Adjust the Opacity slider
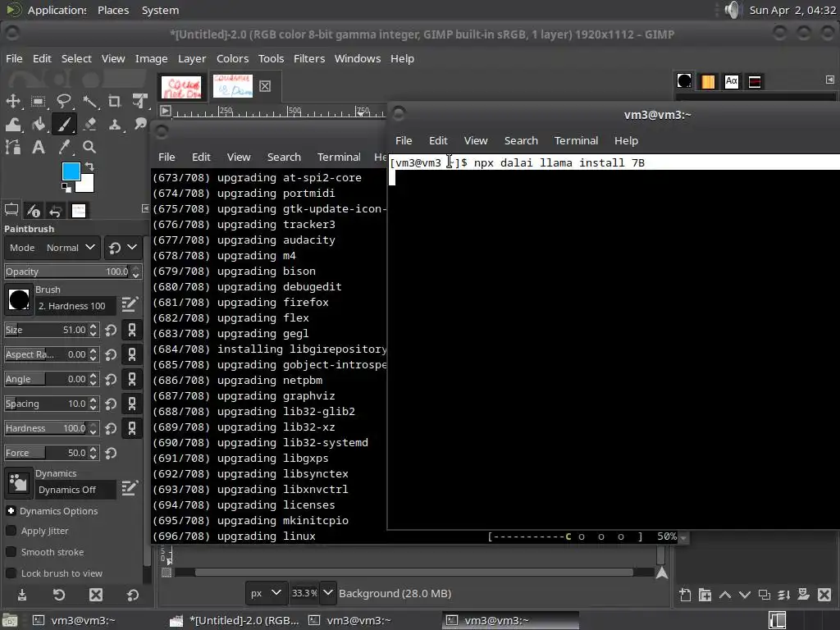This screenshot has height=630, width=840. pyautogui.click(x=68, y=272)
